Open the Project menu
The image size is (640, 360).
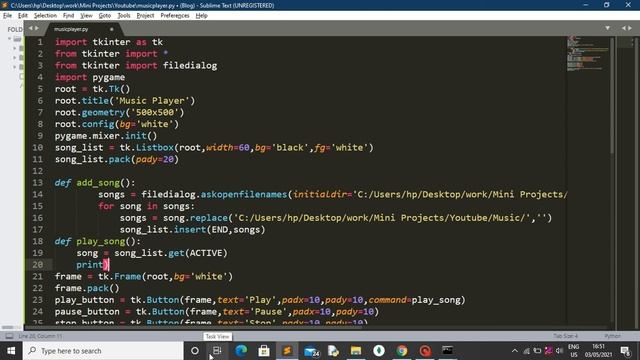click(x=145, y=16)
